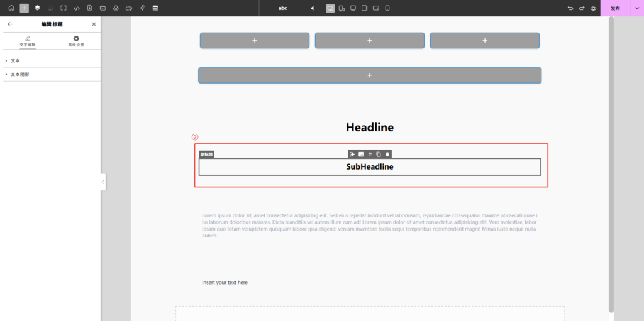Expand the 文本 section

click(x=16, y=61)
